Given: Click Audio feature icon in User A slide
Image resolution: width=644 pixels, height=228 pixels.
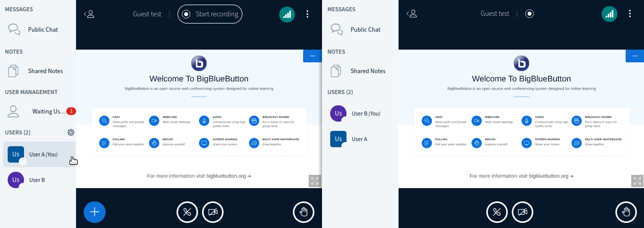Looking at the screenshot, I should (204, 121).
